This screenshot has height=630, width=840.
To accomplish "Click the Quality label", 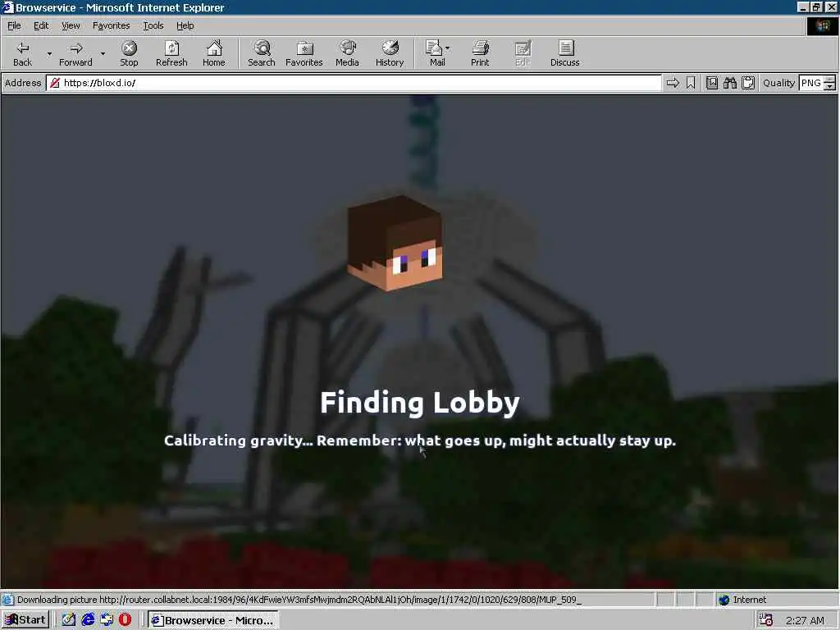I will [779, 83].
